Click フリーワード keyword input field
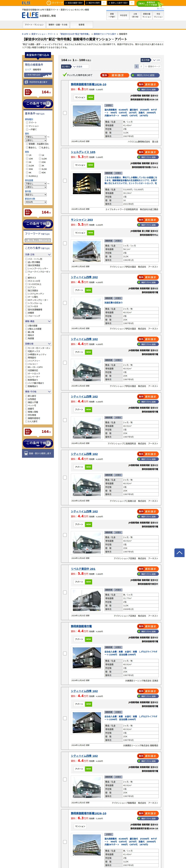The image size is (186, 868). pyautogui.click(x=38, y=240)
